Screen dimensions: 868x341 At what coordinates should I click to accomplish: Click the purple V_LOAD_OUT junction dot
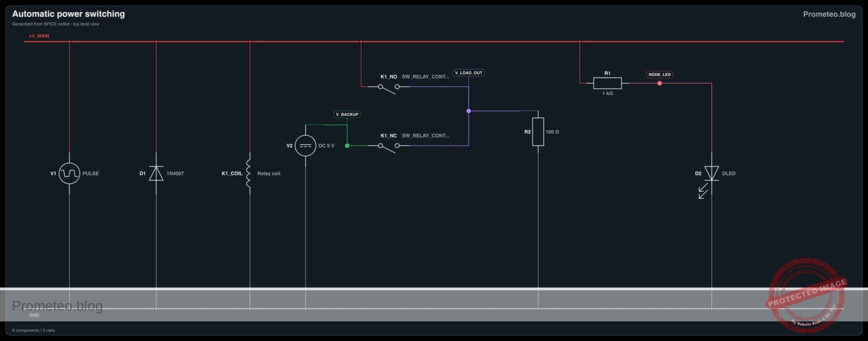point(469,111)
